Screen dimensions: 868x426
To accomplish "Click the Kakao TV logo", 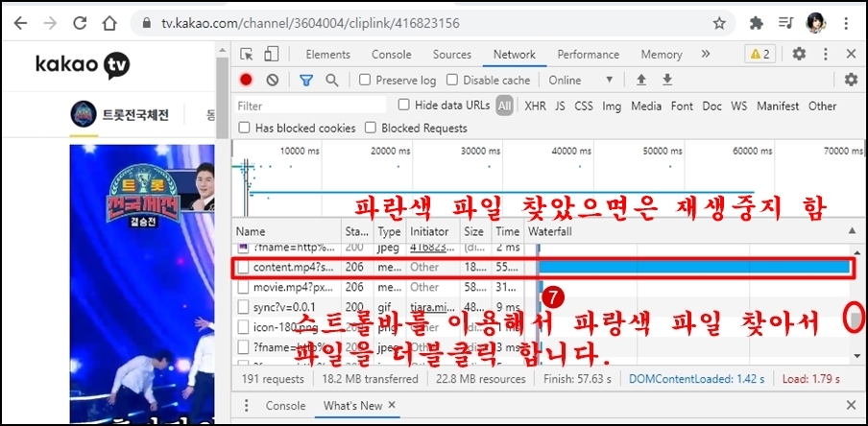I will (x=83, y=64).
